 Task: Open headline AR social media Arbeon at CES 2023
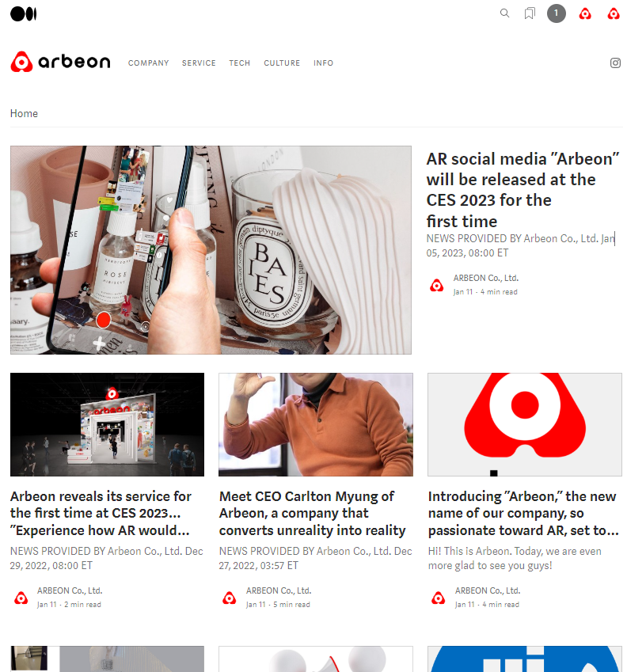tap(522, 190)
